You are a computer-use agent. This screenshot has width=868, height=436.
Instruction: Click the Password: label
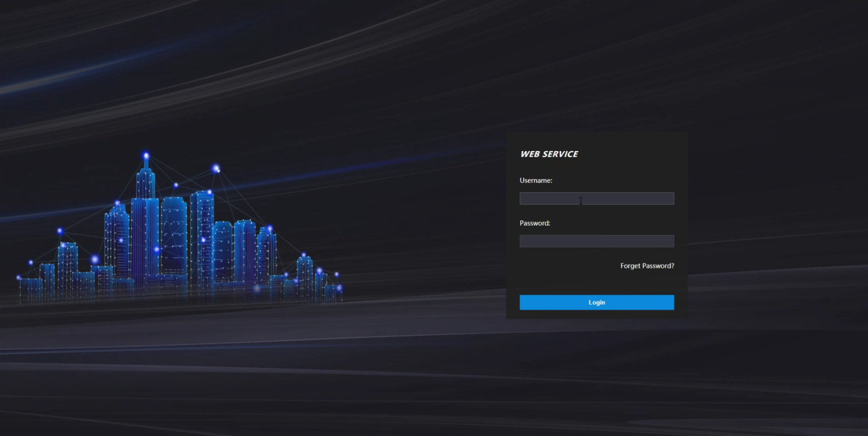pyautogui.click(x=535, y=223)
